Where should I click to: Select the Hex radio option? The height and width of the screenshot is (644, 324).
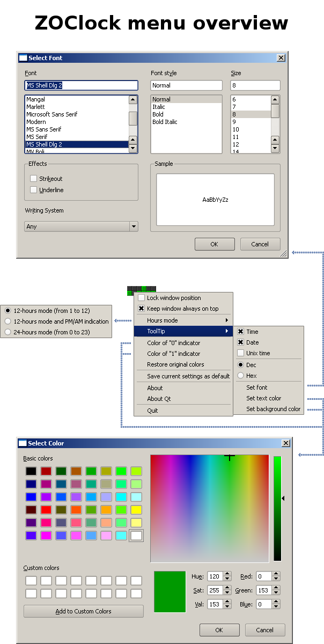coord(241,376)
